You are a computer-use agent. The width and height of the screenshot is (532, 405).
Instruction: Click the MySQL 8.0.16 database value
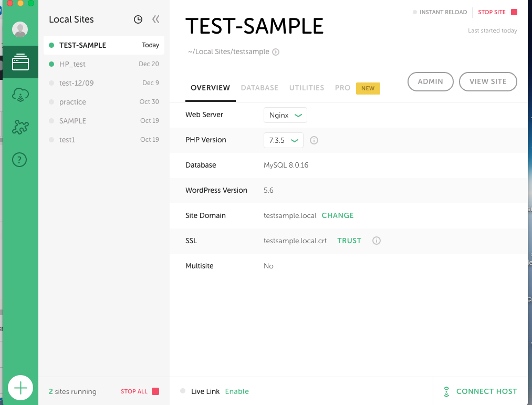[286, 165]
